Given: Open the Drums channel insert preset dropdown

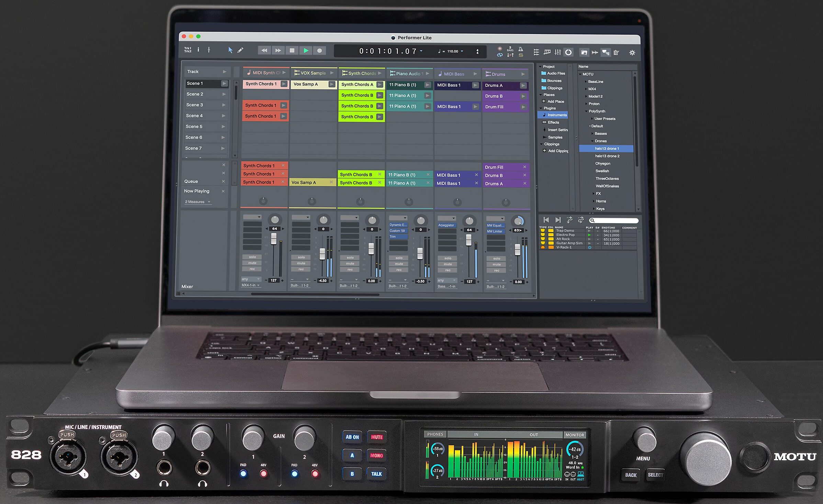Looking at the screenshot, I should tap(495, 219).
